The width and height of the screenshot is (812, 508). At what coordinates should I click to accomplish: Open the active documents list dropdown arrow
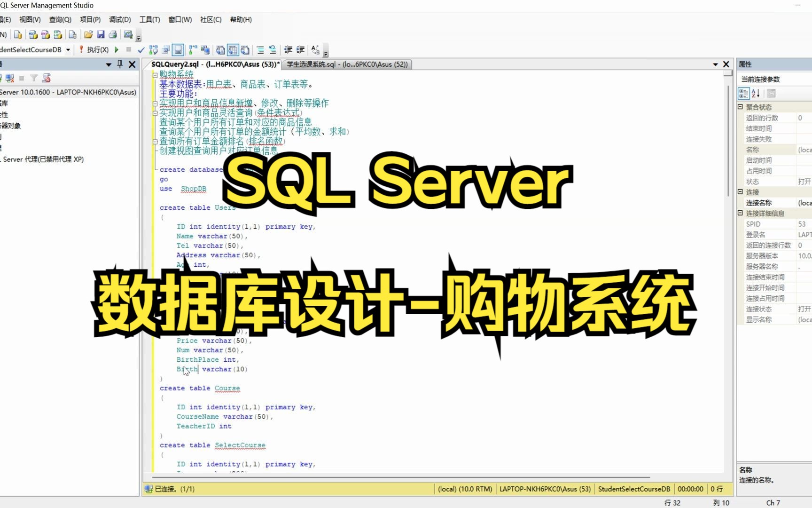click(715, 64)
